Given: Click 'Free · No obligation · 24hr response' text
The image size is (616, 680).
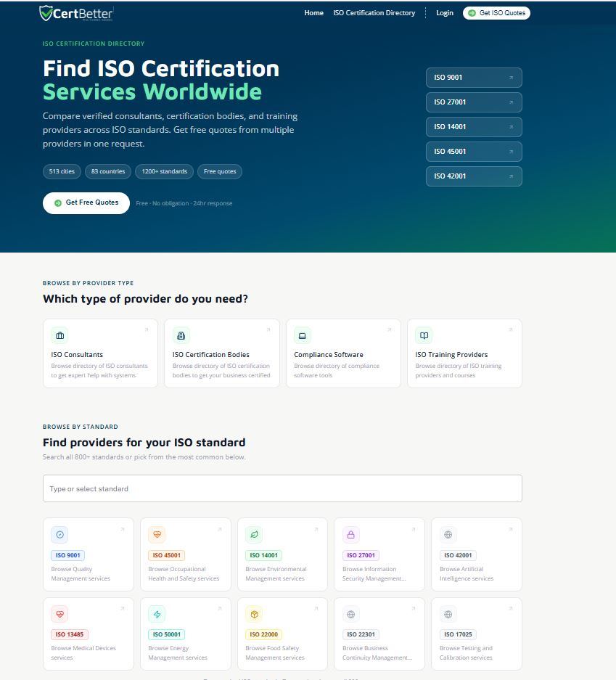Looking at the screenshot, I should (x=184, y=203).
